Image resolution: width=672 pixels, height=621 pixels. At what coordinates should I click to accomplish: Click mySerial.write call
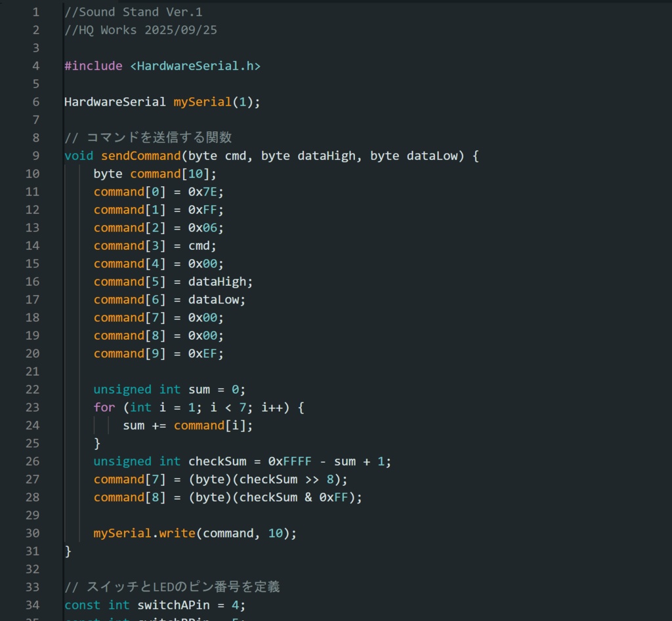144,533
